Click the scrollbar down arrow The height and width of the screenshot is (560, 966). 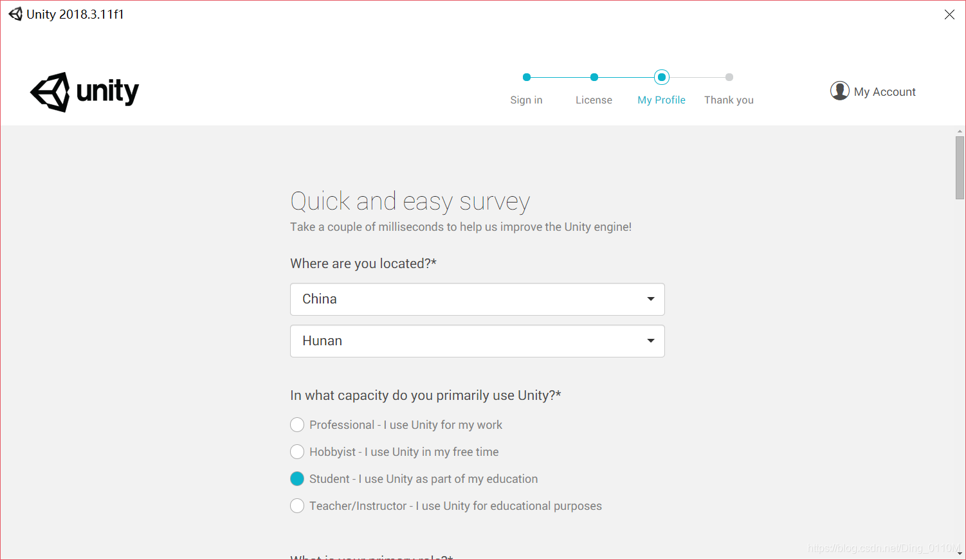pyautogui.click(x=960, y=553)
